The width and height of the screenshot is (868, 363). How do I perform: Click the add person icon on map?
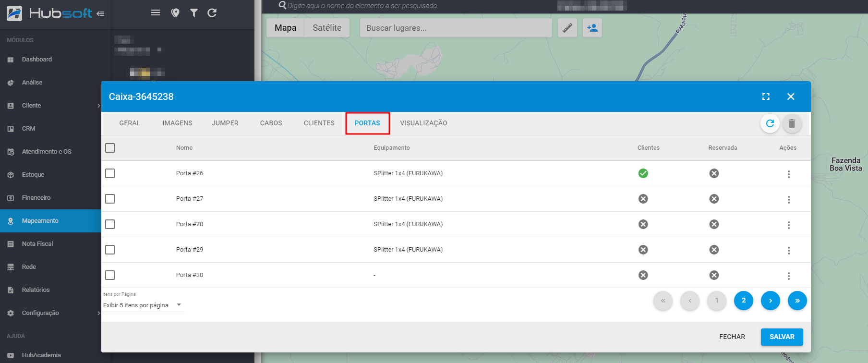pos(592,28)
